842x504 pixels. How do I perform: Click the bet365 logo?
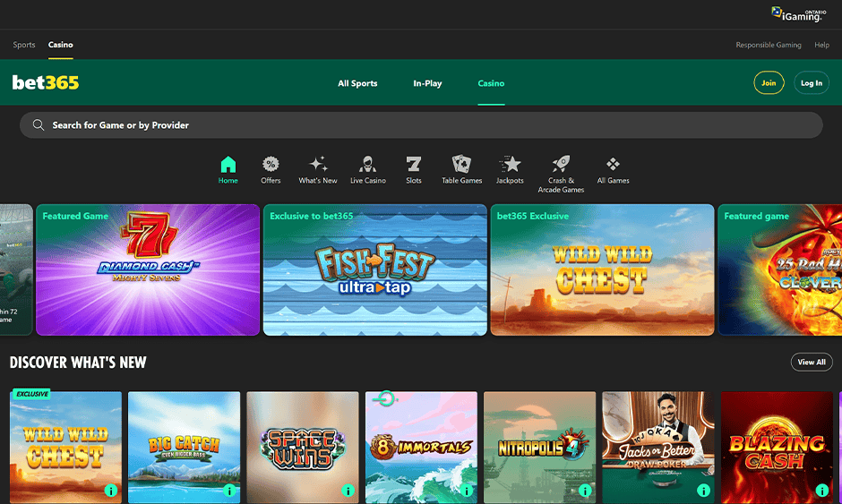click(x=46, y=82)
